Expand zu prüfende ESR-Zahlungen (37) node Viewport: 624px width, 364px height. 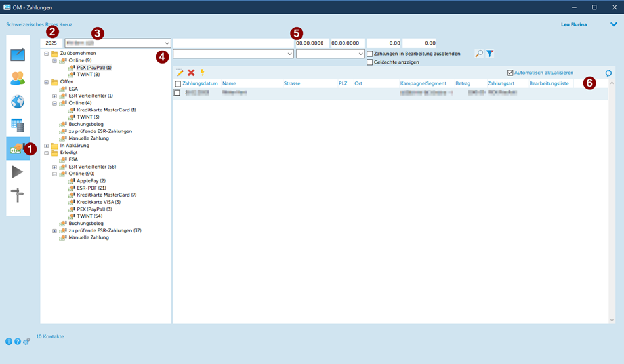tap(54, 231)
